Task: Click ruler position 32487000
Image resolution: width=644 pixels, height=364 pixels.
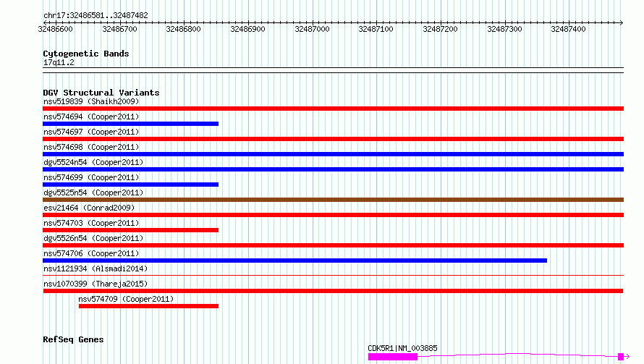Action: click(x=312, y=29)
